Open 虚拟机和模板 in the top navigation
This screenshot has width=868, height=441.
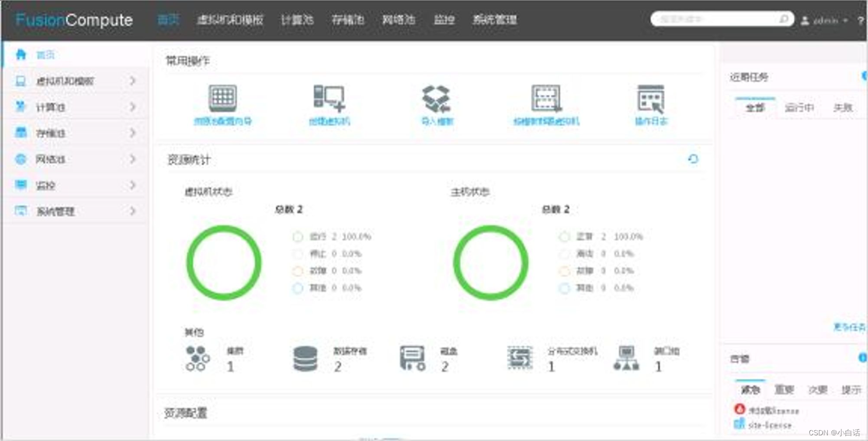tap(230, 20)
